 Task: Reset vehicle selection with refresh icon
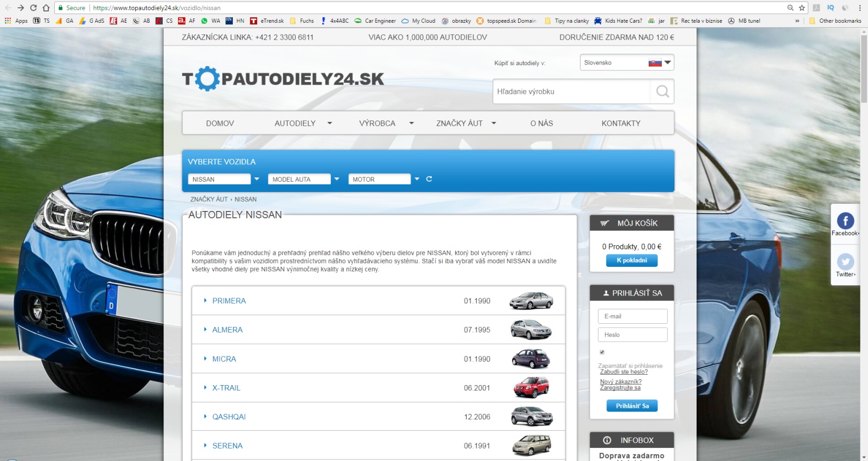[429, 179]
